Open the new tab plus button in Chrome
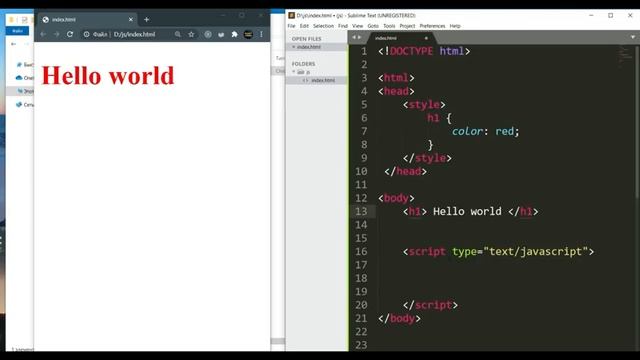The width and height of the screenshot is (640, 360). [x=147, y=19]
